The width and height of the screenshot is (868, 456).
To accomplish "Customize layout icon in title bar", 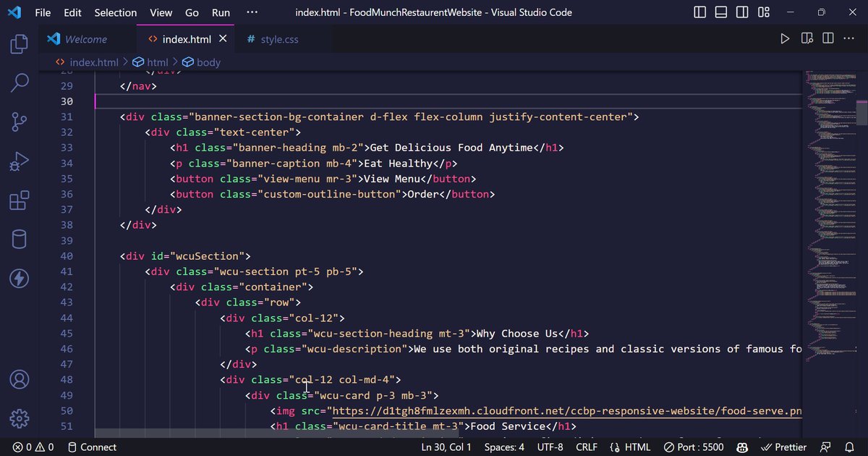I will [764, 12].
